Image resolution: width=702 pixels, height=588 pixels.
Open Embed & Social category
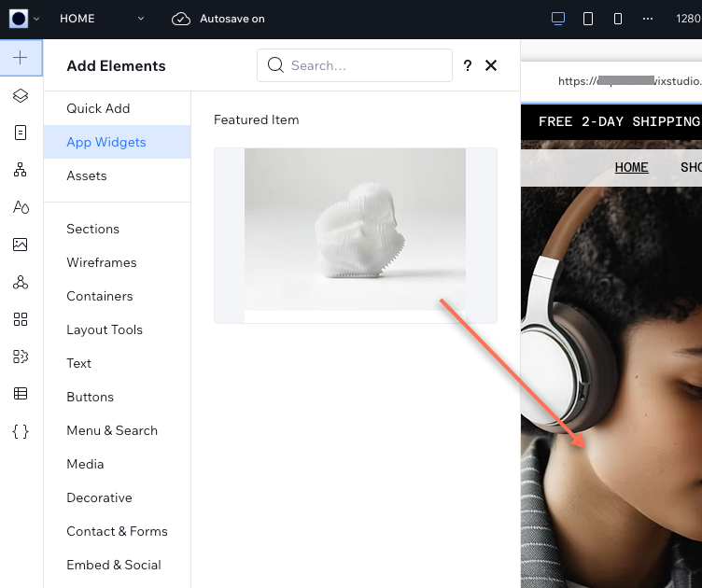(x=118, y=565)
